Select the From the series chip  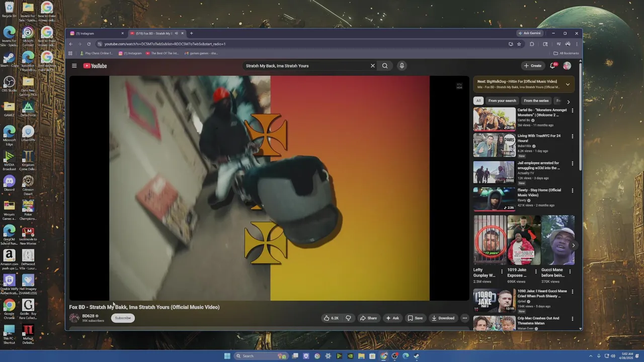tap(536, 101)
